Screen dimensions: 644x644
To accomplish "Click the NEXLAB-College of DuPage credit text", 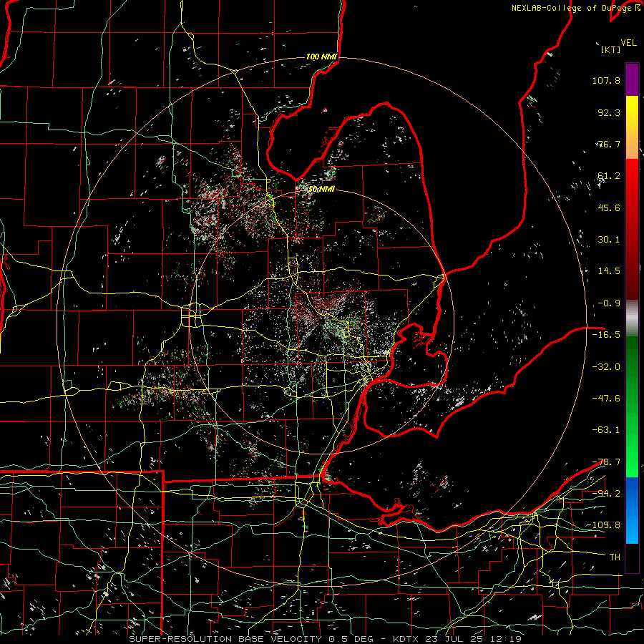I will coord(576,8).
